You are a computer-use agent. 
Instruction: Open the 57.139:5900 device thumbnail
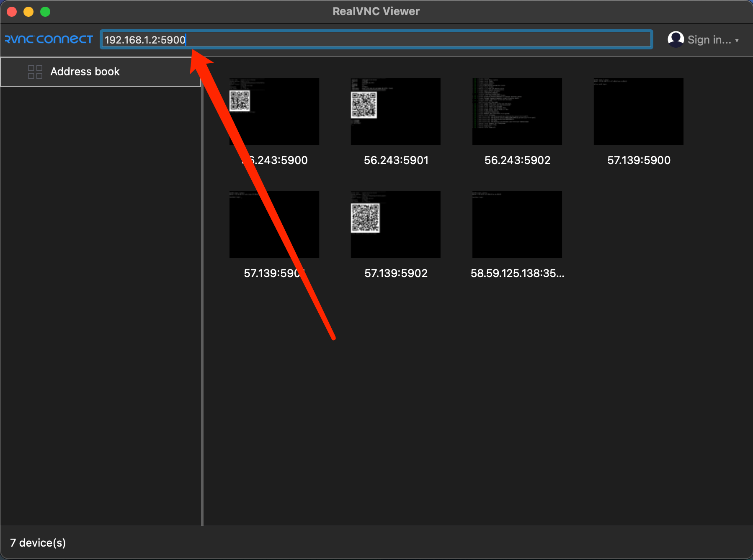click(x=639, y=111)
